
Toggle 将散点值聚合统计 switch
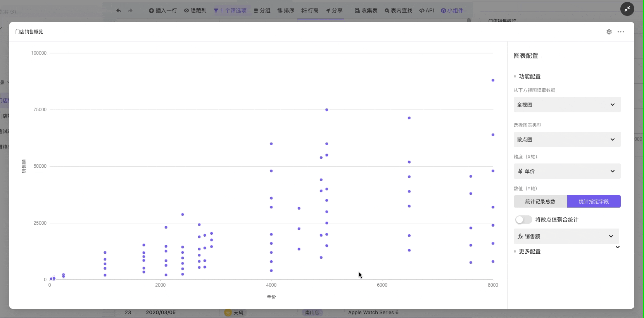coord(523,220)
